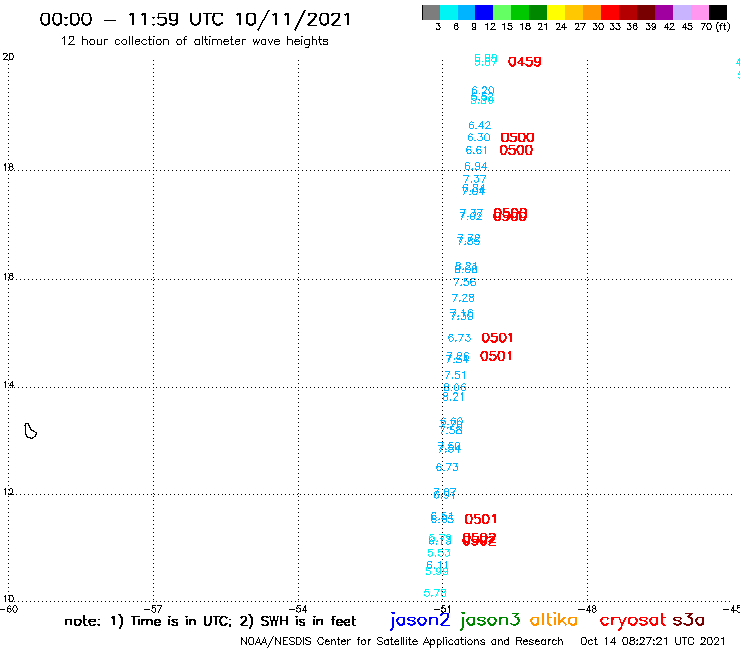Click the '0501' time stamp beside 6.73
This screenshot has width=740, height=650.
click(x=497, y=338)
